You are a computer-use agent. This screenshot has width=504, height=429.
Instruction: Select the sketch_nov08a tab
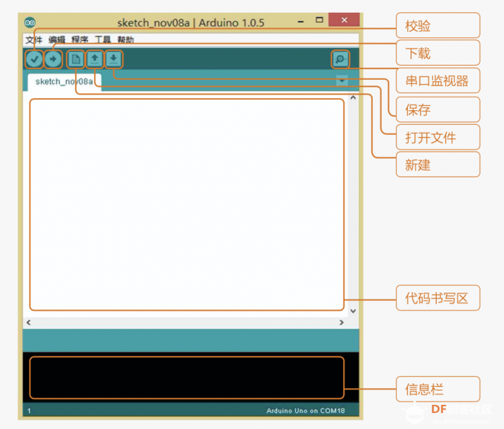click(x=65, y=82)
